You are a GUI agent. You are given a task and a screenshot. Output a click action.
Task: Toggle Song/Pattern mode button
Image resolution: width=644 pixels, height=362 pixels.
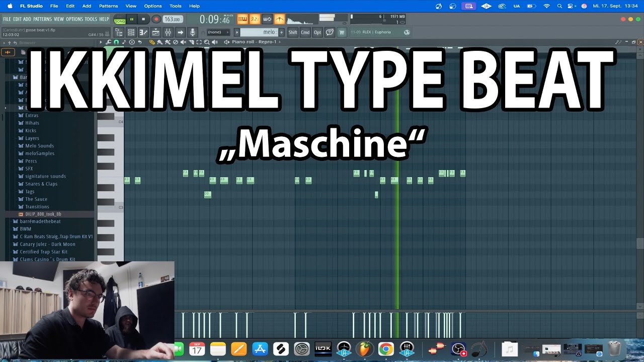click(x=119, y=20)
